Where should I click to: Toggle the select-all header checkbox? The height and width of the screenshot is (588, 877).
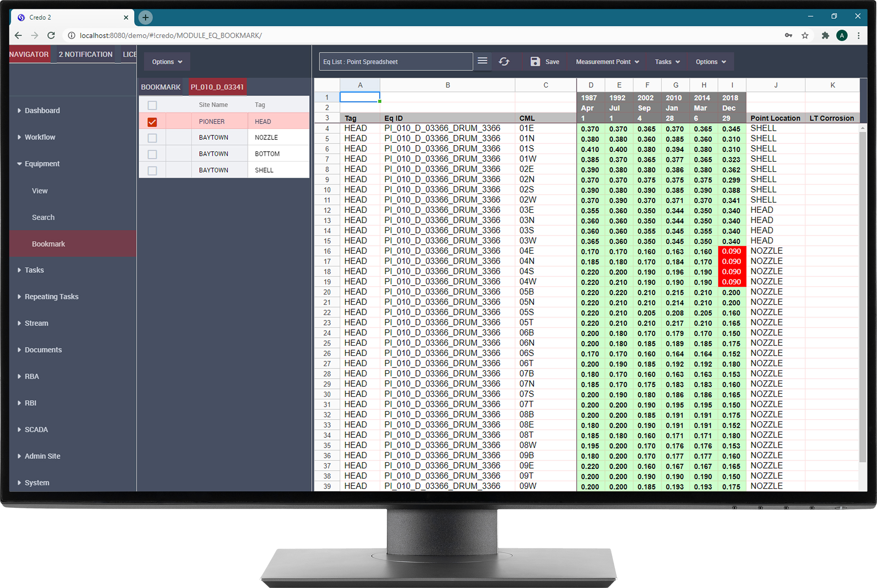tap(152, 106)
